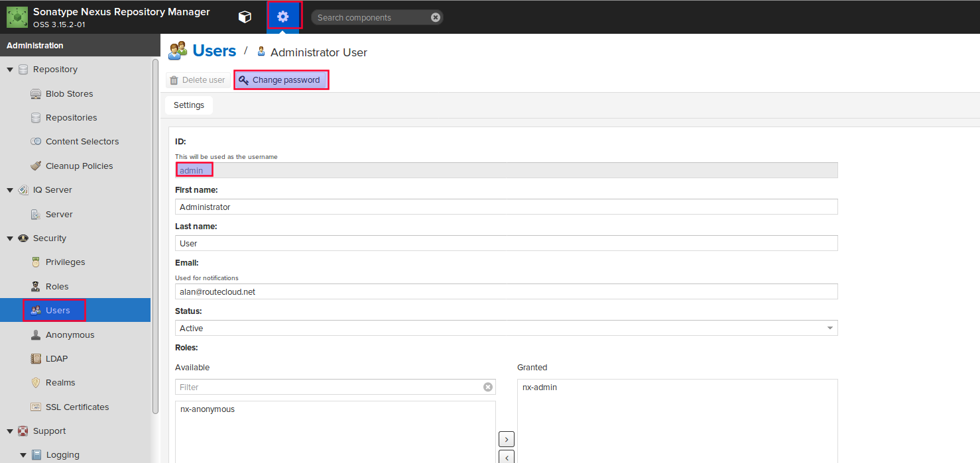Click the Anonymous user icon
Viewport: 980px width, 463px height.
point(36,335)
